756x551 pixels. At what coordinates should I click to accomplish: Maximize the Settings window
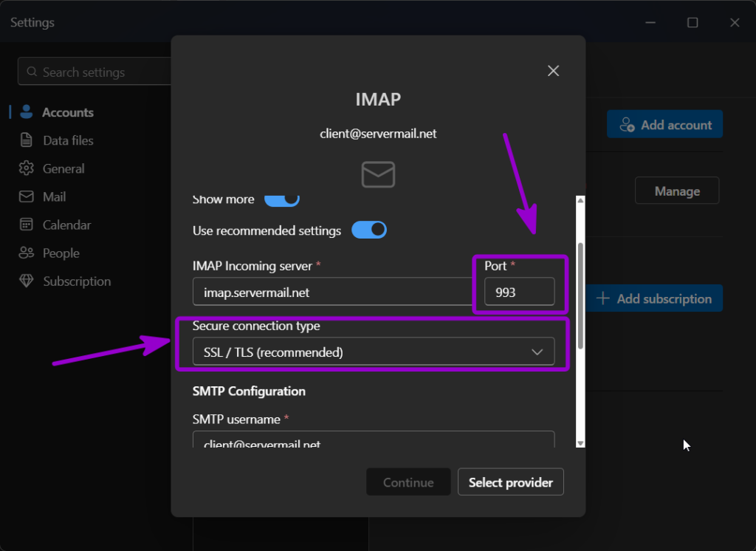[693, 22]
